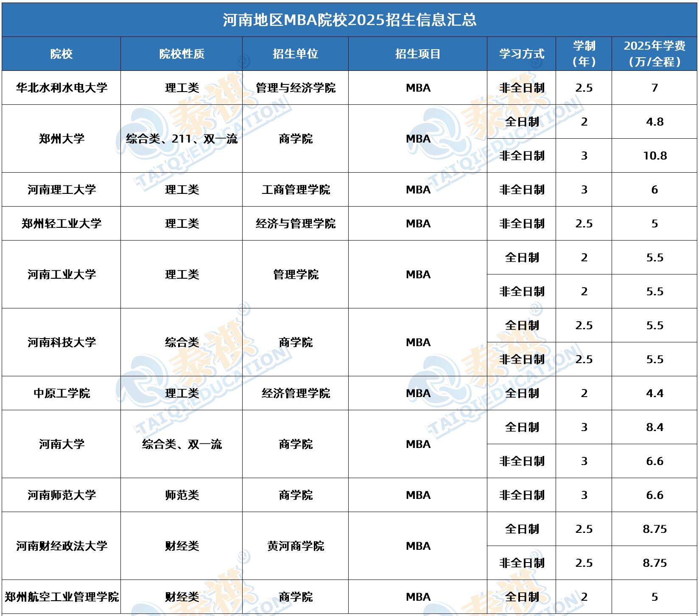The image size is (699, 616).
Task: Select the 黄河商学院 cell
Action: (x=295, y=546)
